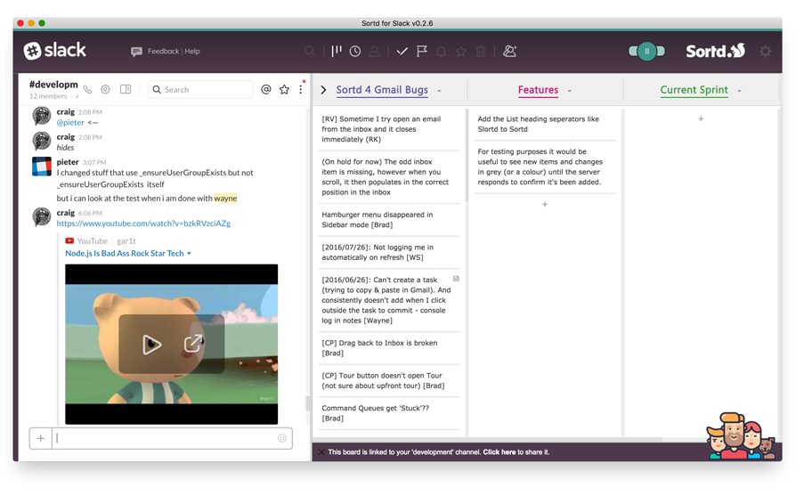The height and width of the screenshot is (504, 812).
Task: Click the Feedback link
Action: [x=163, y=52]
